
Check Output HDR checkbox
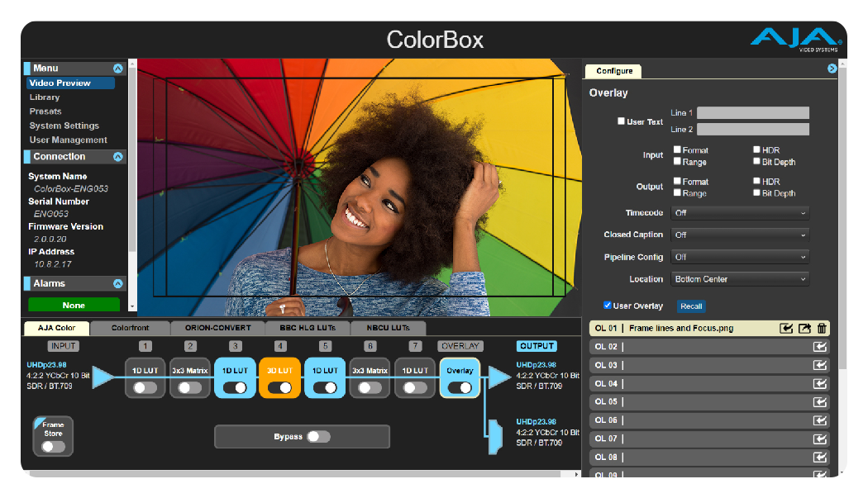756,181
